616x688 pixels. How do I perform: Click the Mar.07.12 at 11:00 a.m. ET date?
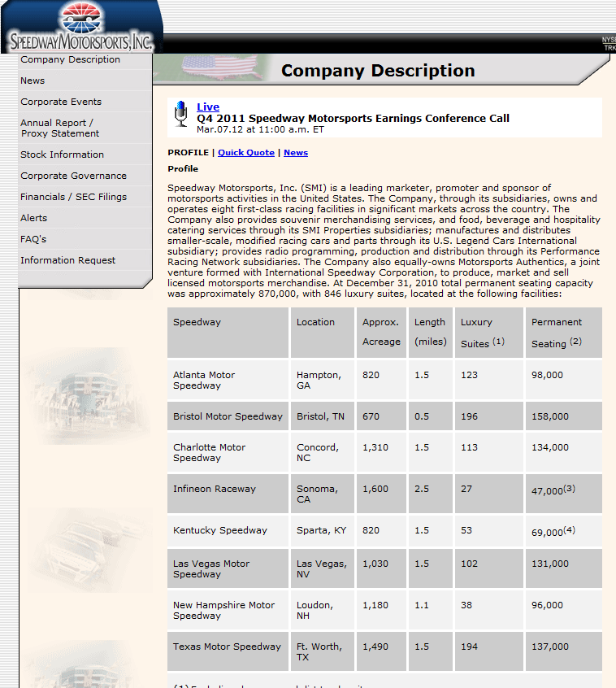tap(260, 129)
